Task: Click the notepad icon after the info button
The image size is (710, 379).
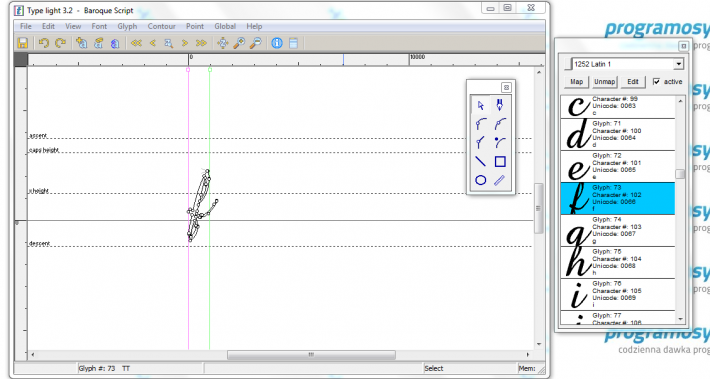Action: (x=293, y=43)
